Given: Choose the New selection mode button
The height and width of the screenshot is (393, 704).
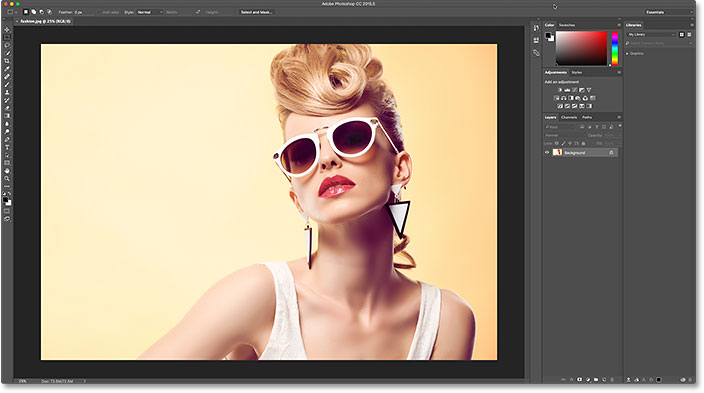Looking at the screenshot, I should point(26,12).
